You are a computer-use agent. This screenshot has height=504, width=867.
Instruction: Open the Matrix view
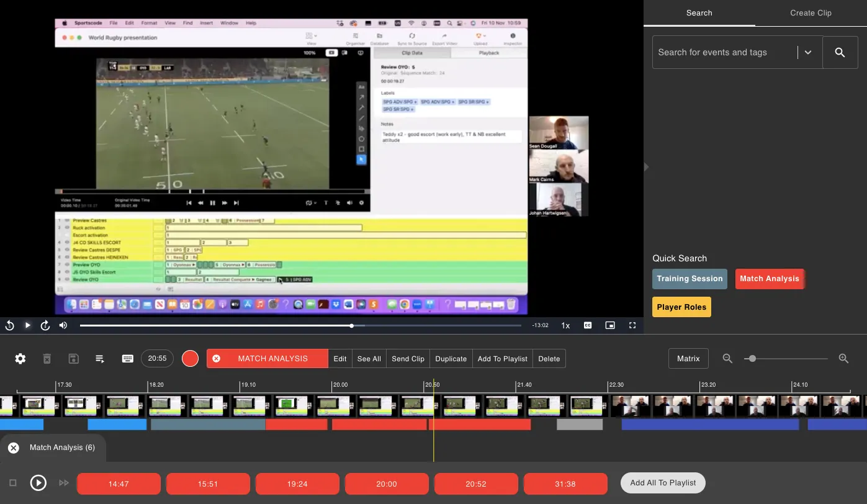[x=688, y=359]
